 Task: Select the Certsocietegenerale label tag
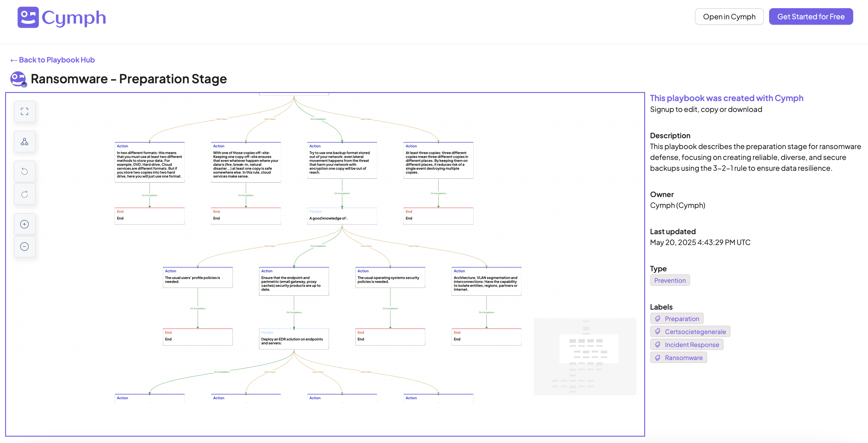pos(690,331)
